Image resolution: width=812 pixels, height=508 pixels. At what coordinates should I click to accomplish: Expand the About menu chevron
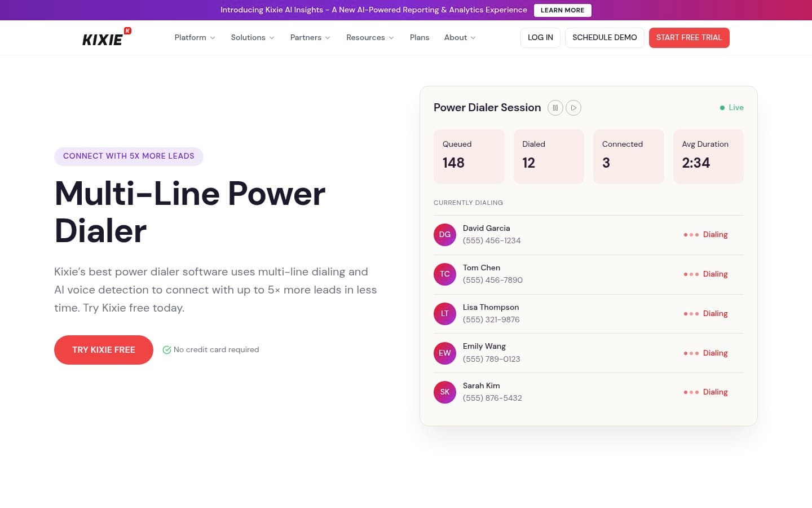click(x=473, y=38)
